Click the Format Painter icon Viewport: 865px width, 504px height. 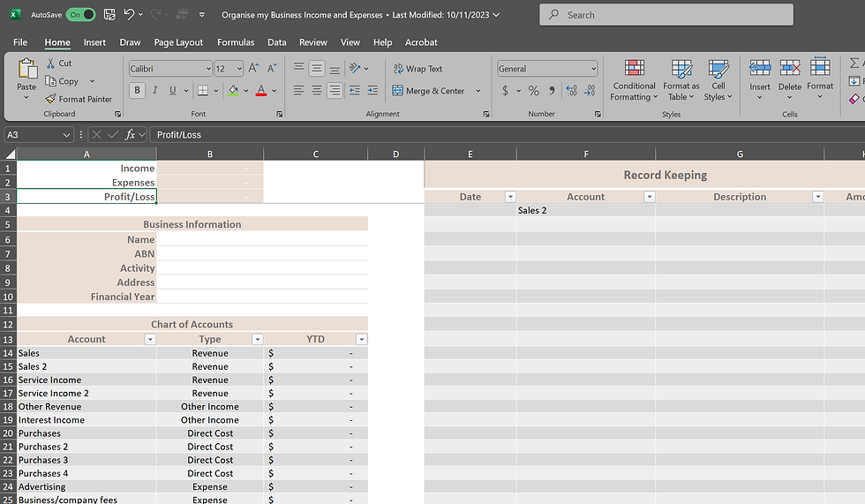click(x=51, y=100)
